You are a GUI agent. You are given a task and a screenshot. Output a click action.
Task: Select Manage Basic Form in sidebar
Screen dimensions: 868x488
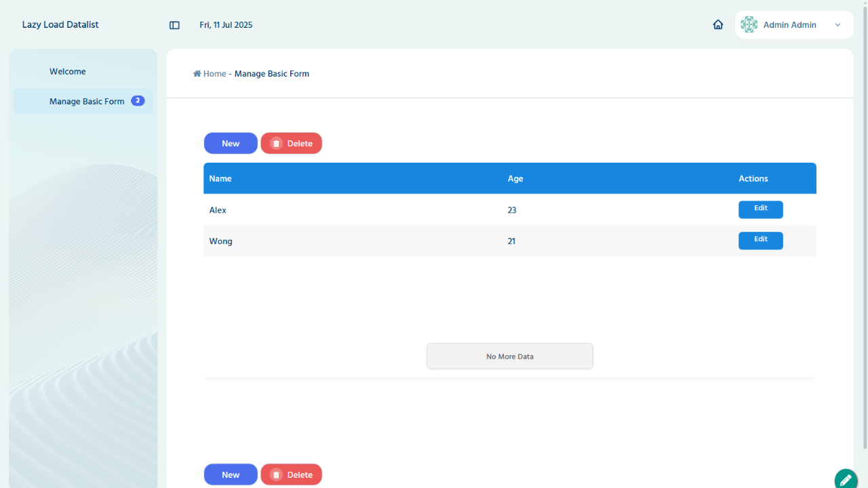click(x=86, y=102)
